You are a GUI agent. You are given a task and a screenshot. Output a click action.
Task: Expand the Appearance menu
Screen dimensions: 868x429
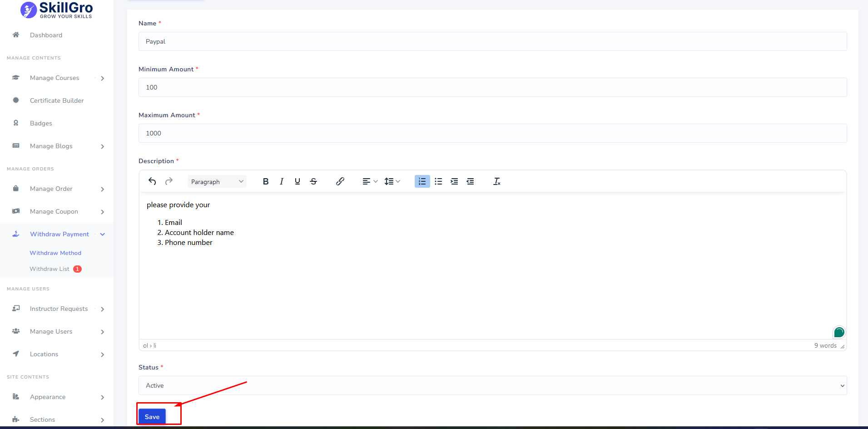point(57,397)
